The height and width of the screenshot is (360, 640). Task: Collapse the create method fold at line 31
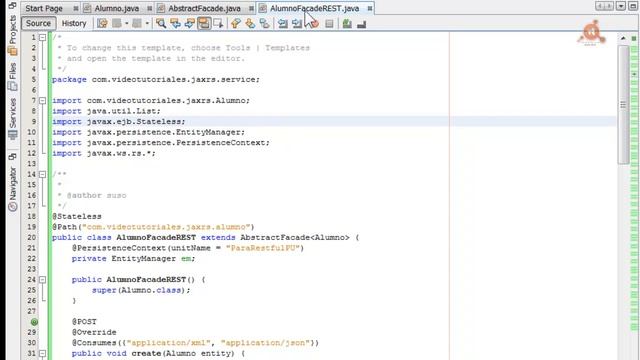pyautogui.click(x=42, y=353)
